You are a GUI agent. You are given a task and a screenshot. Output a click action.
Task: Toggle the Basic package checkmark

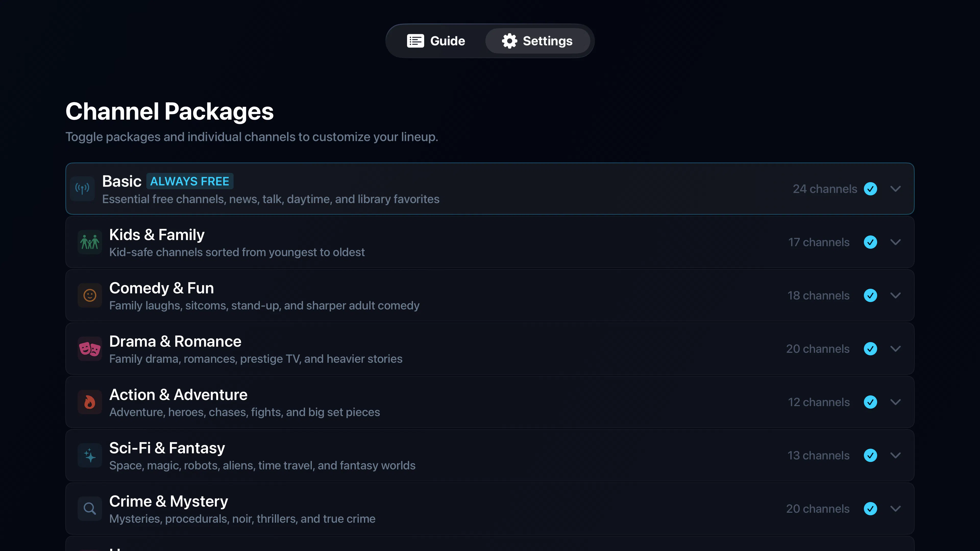point(871,189)
